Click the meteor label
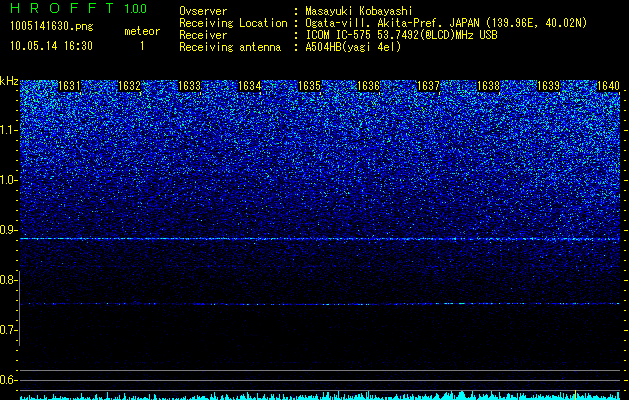629x400 pixels. [x=142, y=31]
